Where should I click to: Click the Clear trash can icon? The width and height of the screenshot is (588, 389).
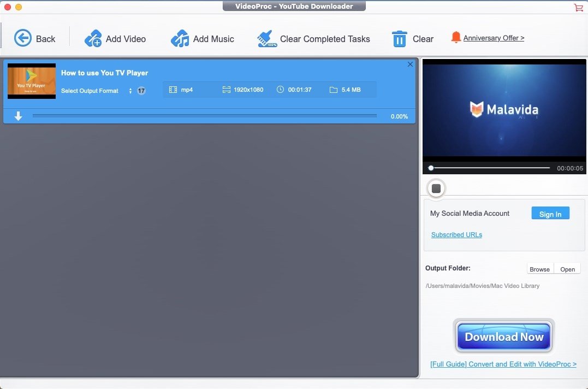click(400, 39)
